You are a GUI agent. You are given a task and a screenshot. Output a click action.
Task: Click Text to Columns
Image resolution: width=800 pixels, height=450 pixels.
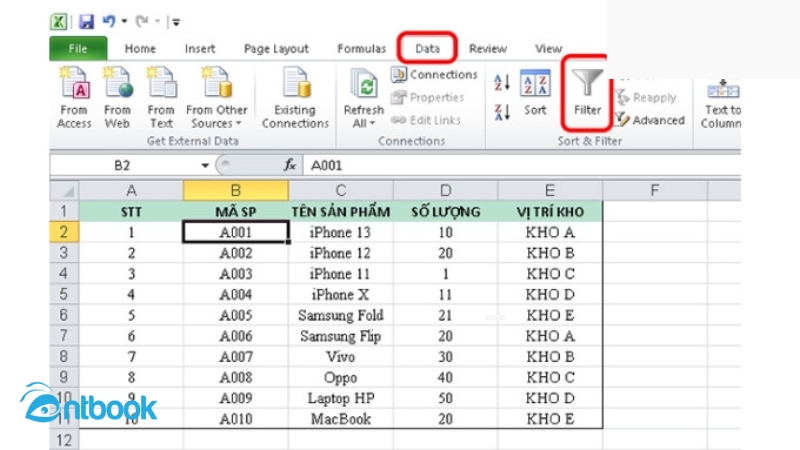pos(721,104)
